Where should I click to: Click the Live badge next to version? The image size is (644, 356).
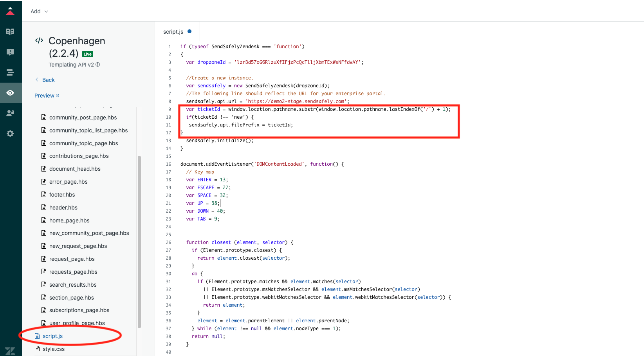coord(88,54)
